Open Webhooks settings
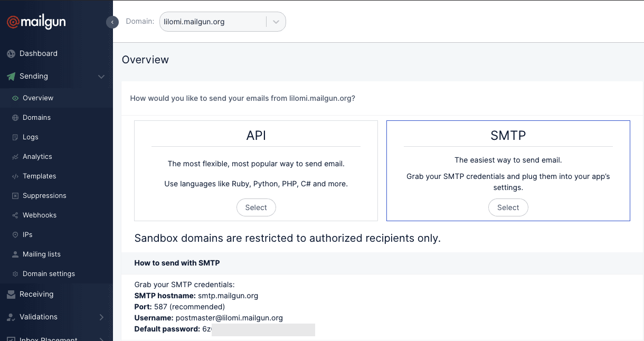This screenshot has height=341, width=644. click(x=39, y=215)
